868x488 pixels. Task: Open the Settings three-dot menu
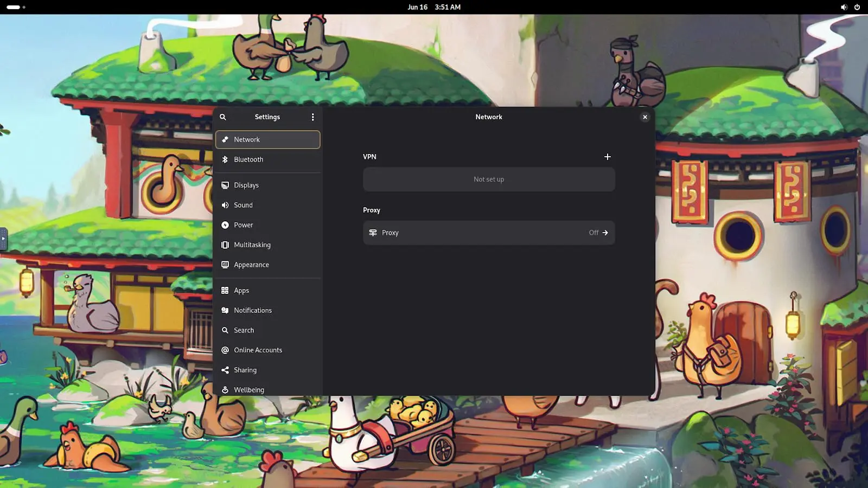coord(312,117)
